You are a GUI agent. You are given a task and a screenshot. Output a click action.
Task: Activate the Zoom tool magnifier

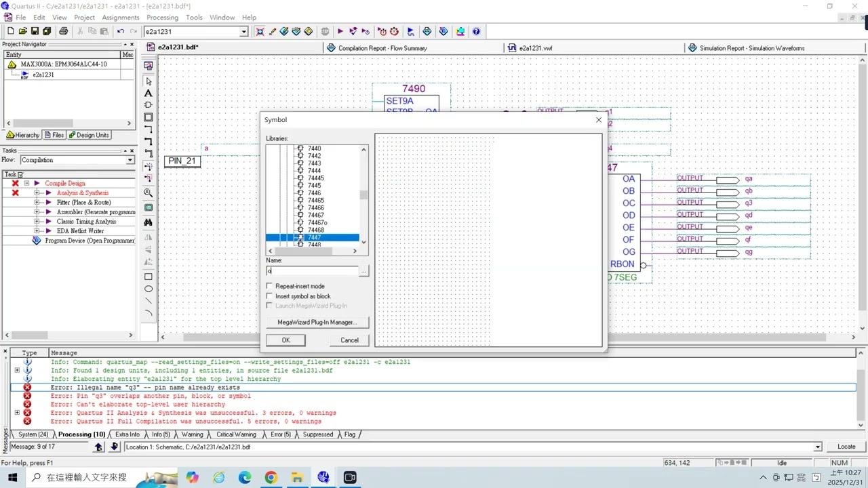pos(149,193)
